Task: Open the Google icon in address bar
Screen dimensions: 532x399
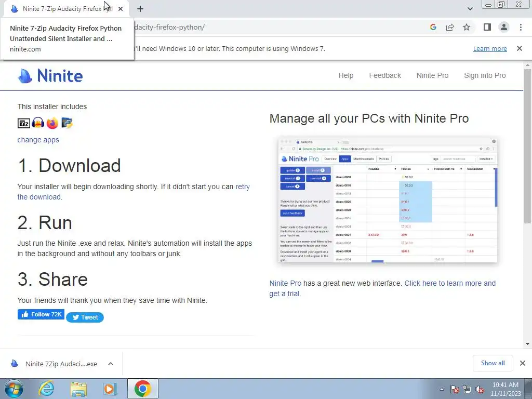Action: click(x=433, y=27)
